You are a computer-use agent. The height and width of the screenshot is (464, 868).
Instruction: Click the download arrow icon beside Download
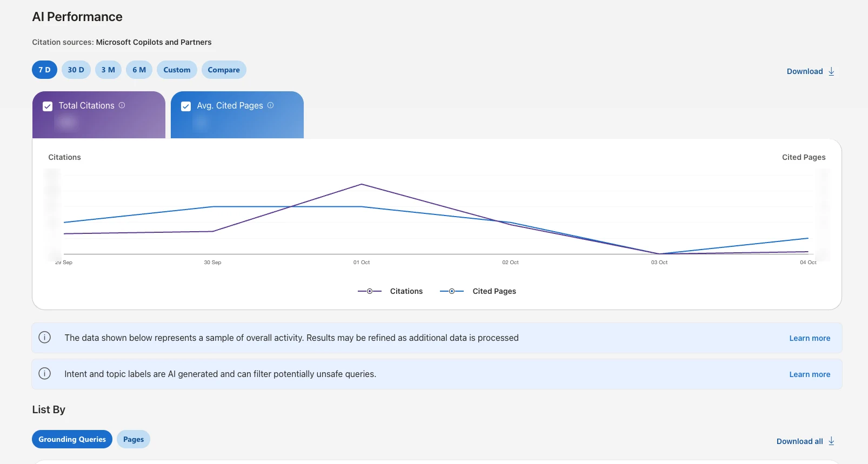coord(831,71)
